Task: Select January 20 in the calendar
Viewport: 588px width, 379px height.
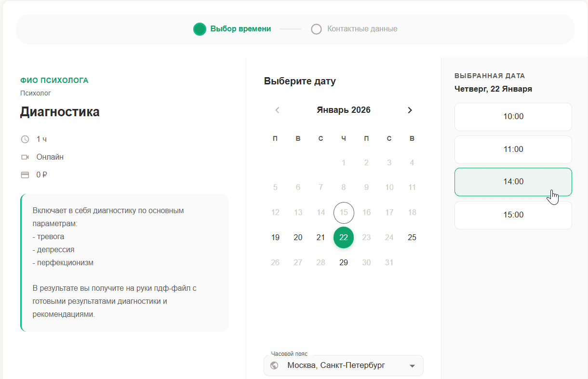Action: click(298, 237)
